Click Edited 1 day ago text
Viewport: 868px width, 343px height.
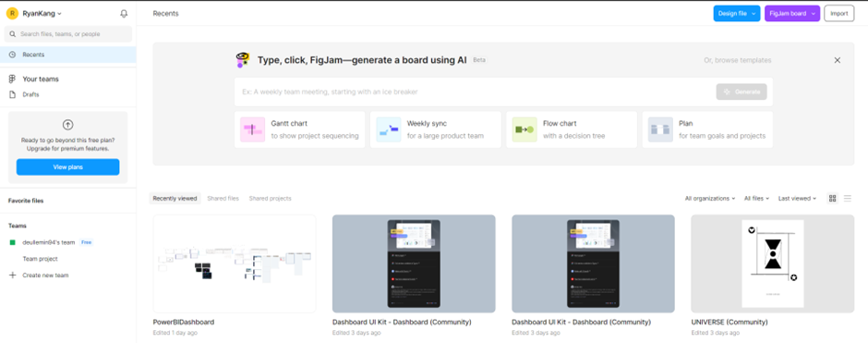pos(175,333)
